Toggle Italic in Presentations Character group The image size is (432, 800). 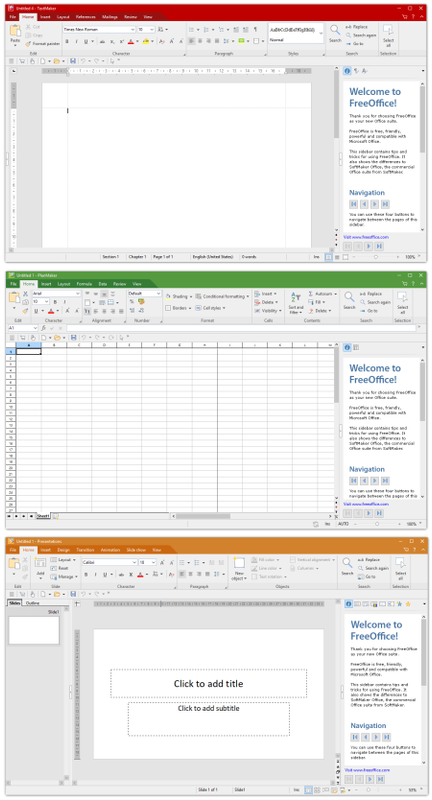tap(95, 574)
